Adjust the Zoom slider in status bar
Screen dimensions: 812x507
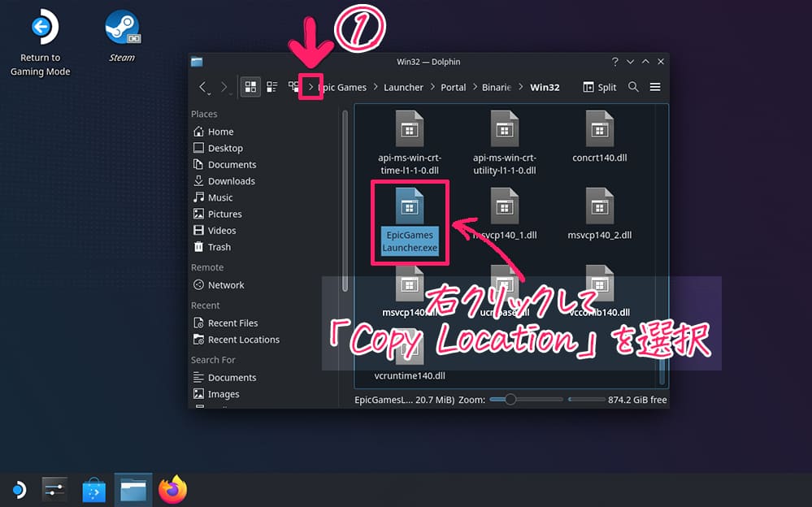[526, 400]
